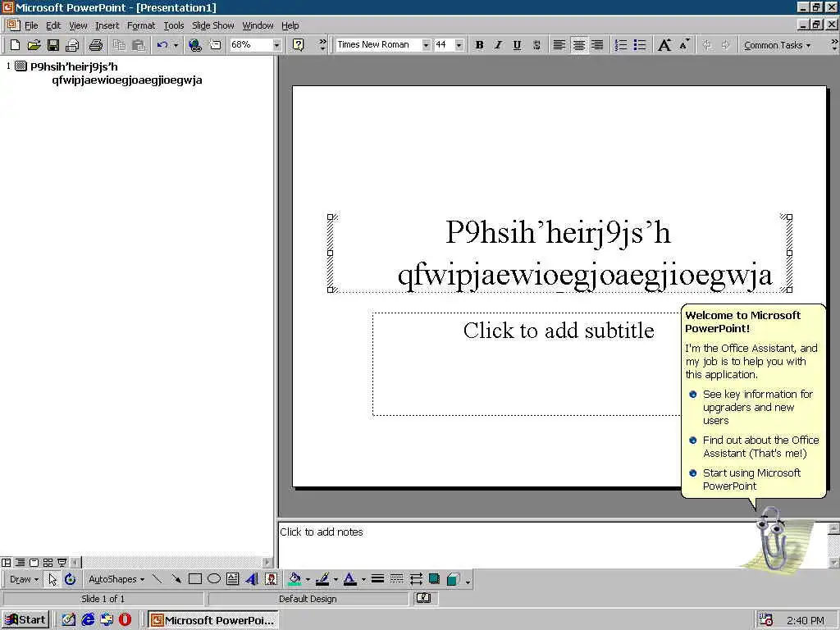Open Arrow Style options
The height and width of the screenshot is (630, 840).
(416, 579)
